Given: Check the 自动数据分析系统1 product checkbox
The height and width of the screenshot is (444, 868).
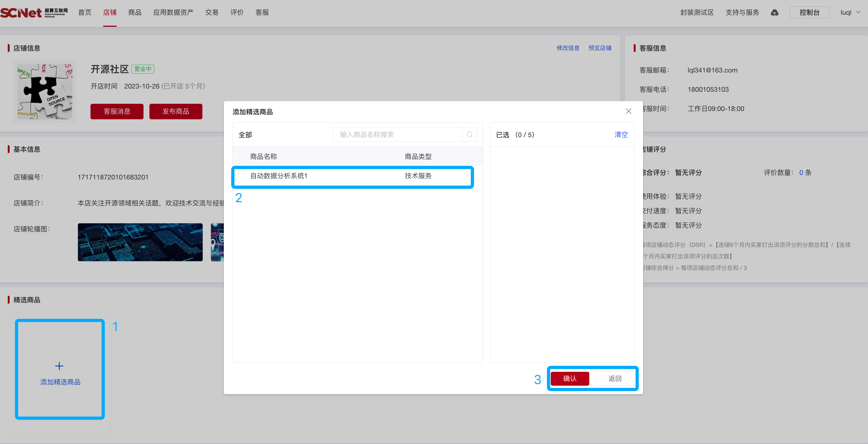Looking at the screenshot, I should tap(241, 175).
